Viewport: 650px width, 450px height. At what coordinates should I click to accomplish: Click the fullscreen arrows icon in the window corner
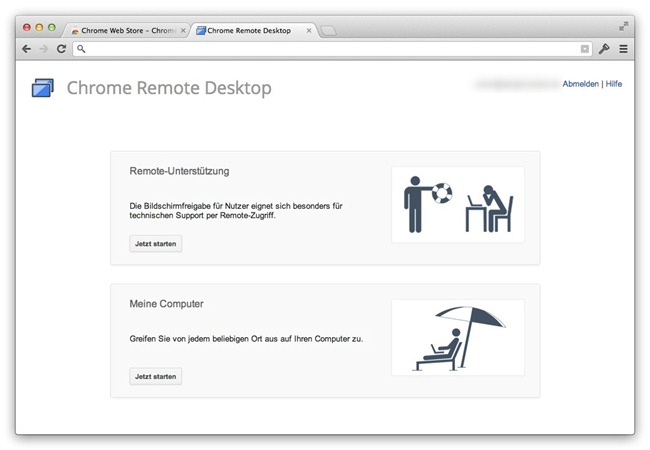click(x=624, y=25)
